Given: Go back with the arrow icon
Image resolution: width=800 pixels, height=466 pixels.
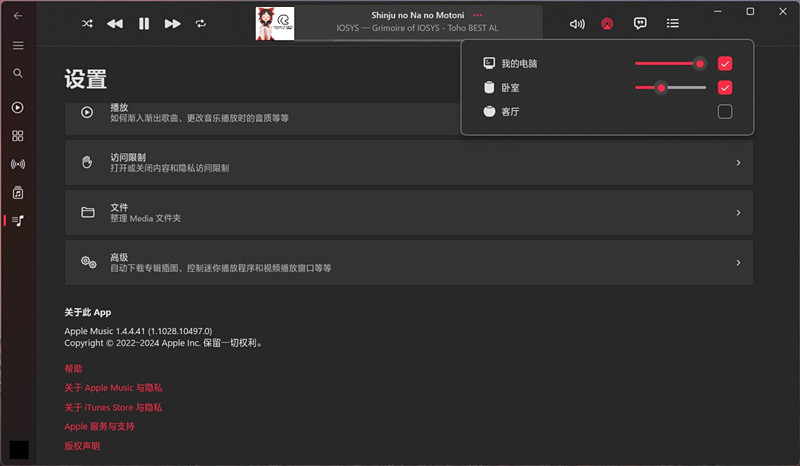Looking at the screenshot, I should 18,16.
